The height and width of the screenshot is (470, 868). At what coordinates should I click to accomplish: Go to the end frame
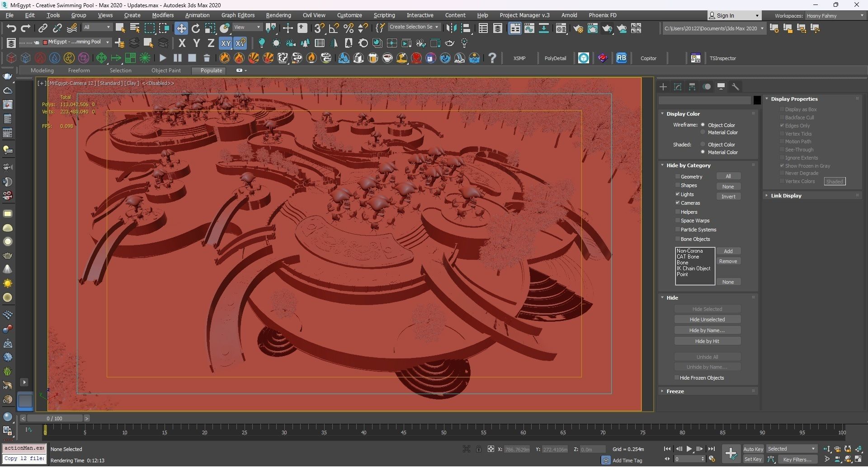tap(711, 449)
